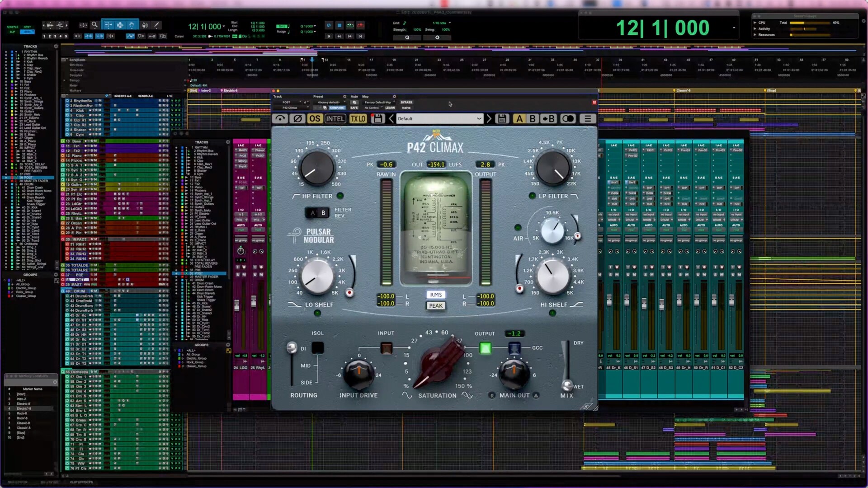Toggle the AIR band enable LED

518,227
